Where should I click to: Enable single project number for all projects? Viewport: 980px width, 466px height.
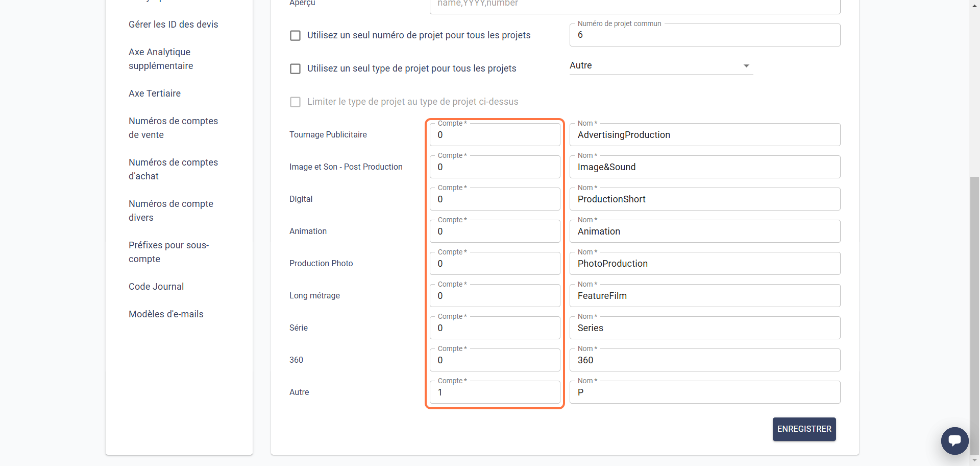click(295, 35)
